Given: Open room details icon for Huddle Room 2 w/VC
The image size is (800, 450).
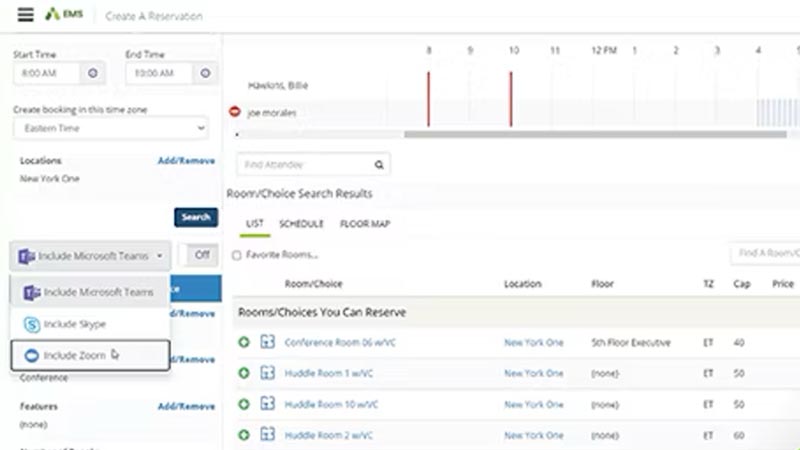Looking at the screenshot, I should point(267,436).
